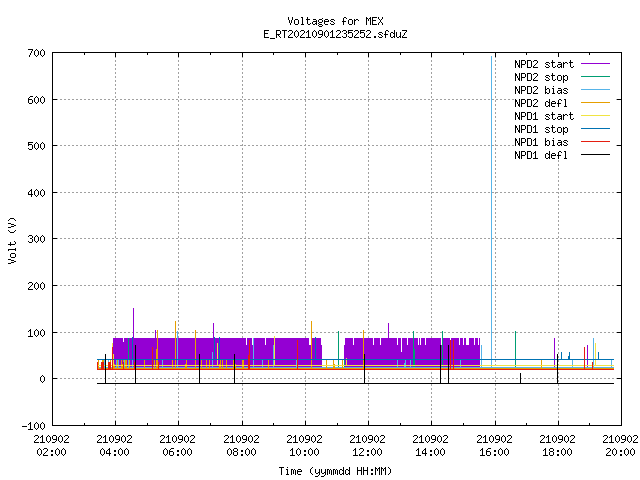This screenshot has width=640, height=480.
Task: Click the NPD2 start legend label
Action: (x=544, y=64)
